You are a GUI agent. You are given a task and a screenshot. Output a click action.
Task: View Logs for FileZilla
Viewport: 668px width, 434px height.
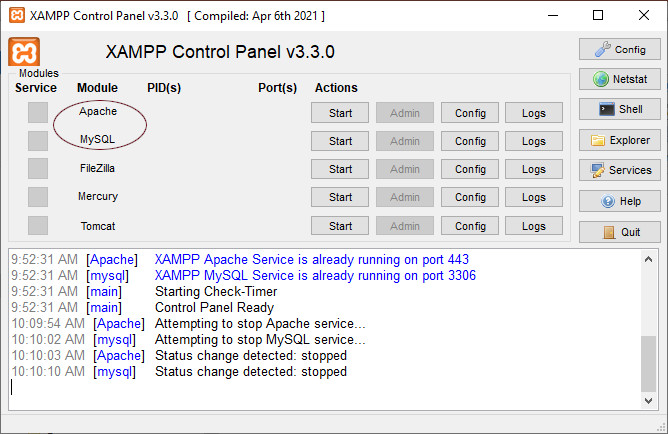pos(534,169)
